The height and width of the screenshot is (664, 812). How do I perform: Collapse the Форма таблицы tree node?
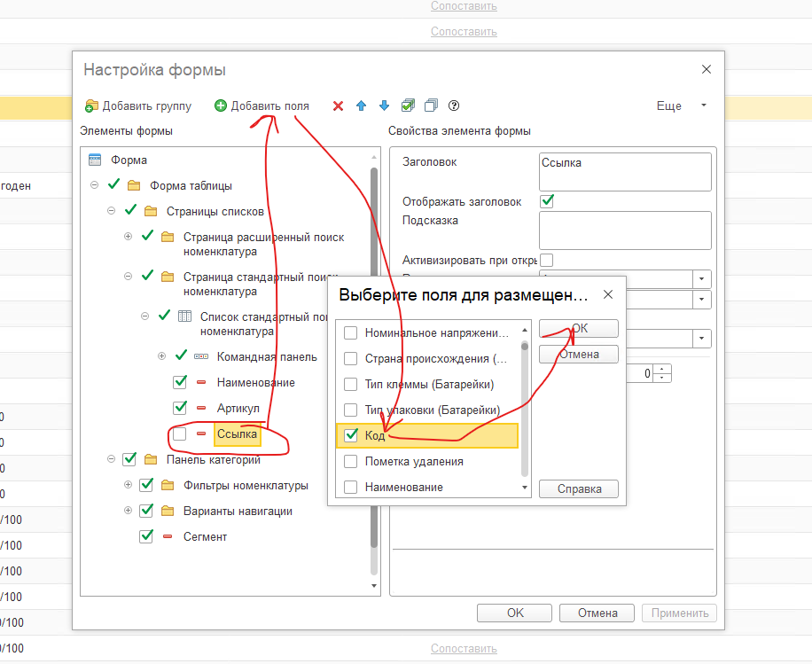95,185
